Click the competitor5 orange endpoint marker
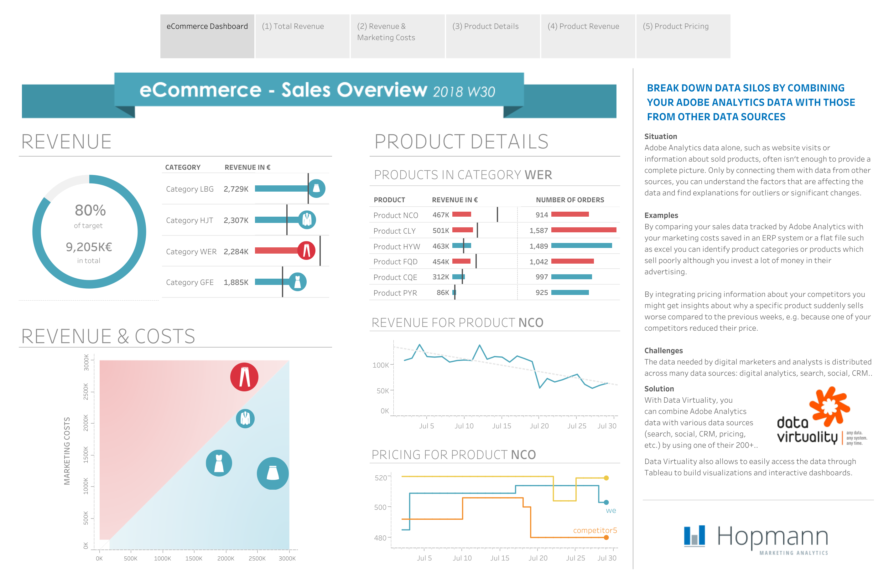This screenshot has height=588, width=889. (606, 537)
